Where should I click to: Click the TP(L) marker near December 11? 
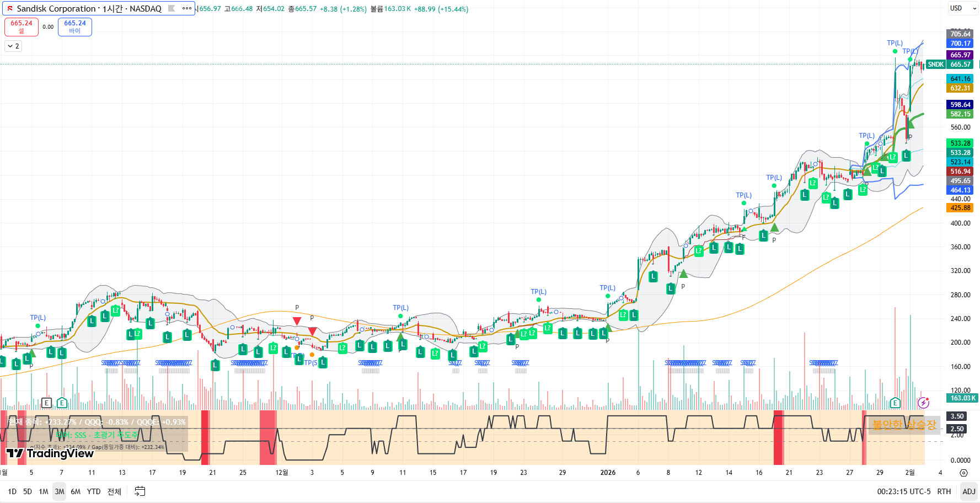point(401,308)
